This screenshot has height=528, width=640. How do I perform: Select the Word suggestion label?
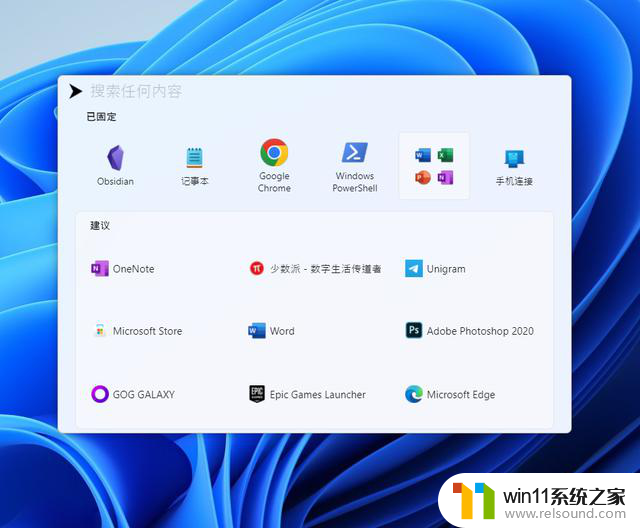click(282, 331)
